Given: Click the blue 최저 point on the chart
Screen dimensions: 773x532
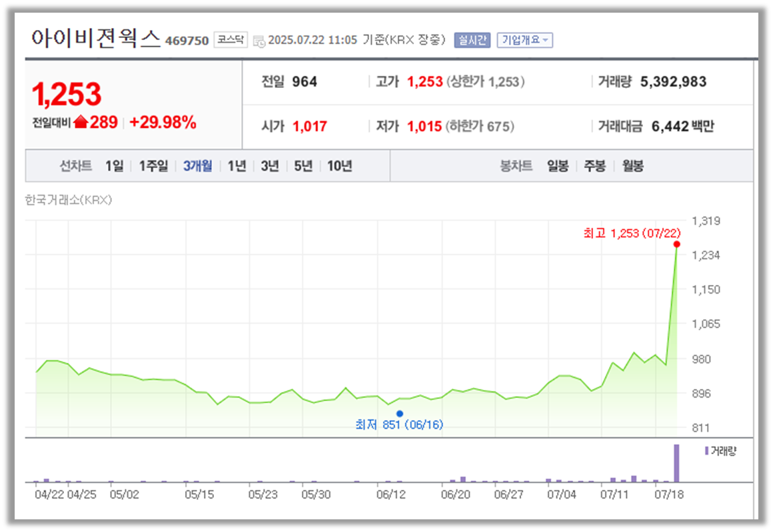Looking at the screenshot, I should (x=400, y=413).
